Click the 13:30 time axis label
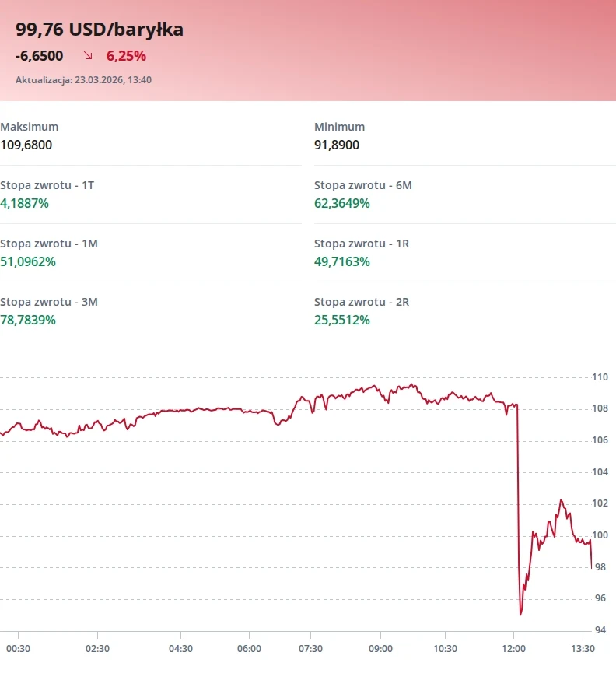Screen dimensions: 616x673 coord(583,648)
